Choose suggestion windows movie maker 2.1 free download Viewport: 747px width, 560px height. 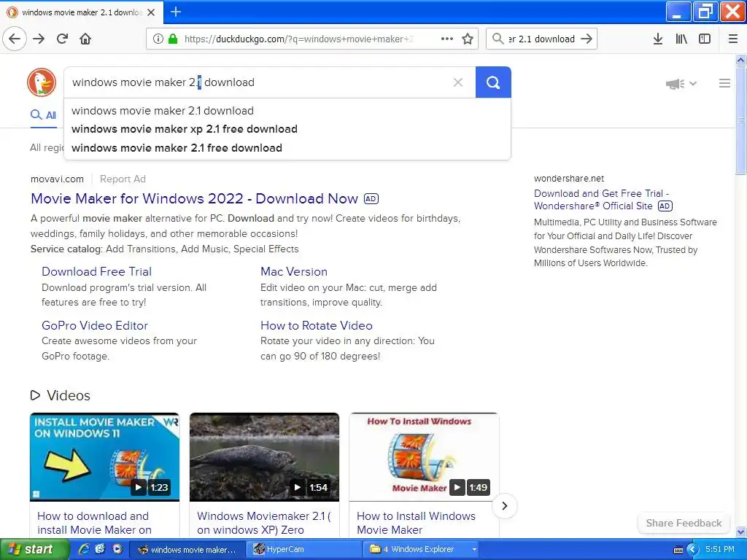coord(287,148)
